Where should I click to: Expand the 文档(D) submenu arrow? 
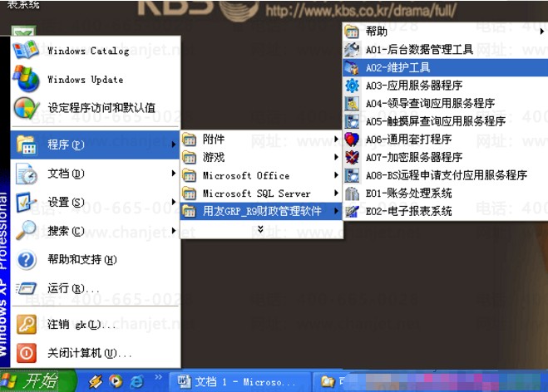click(174, 173)
